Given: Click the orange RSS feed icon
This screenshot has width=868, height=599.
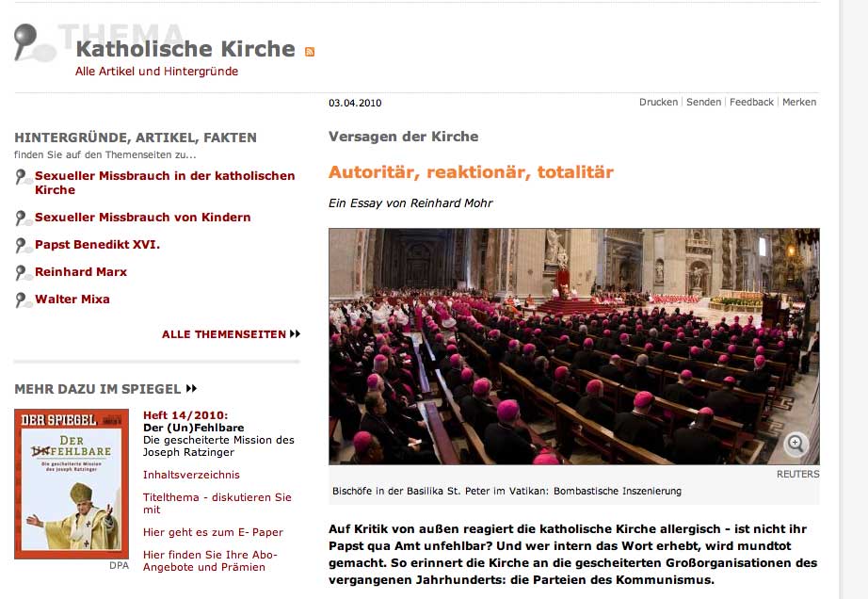Looking at the screenshot, I should coord(310,52).
